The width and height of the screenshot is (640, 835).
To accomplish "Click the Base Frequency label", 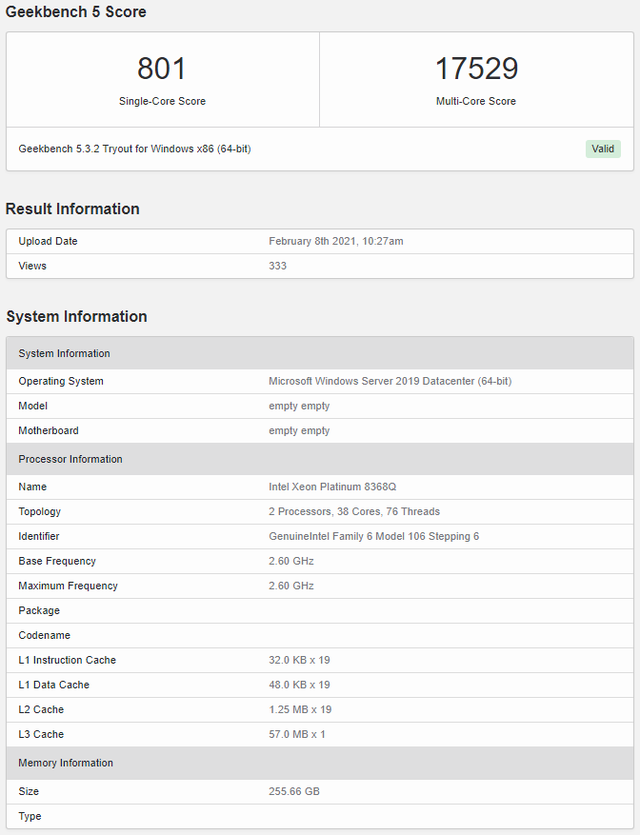I will point(58,561).
